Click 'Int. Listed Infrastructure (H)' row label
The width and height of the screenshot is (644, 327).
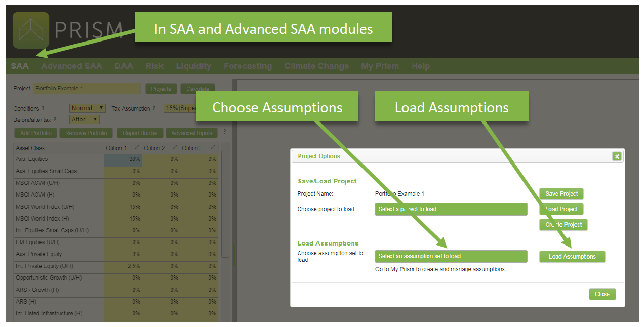(x=49, y=314)
